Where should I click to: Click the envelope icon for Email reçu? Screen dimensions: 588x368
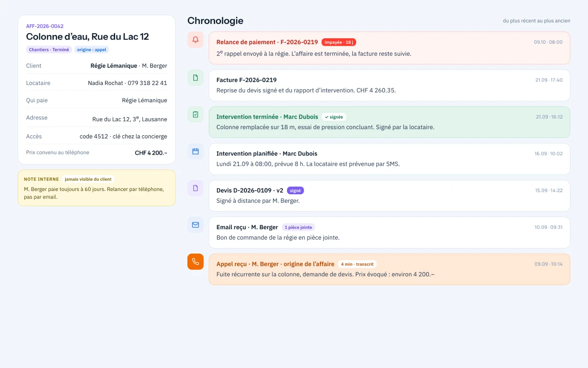(x=195, y=225)
